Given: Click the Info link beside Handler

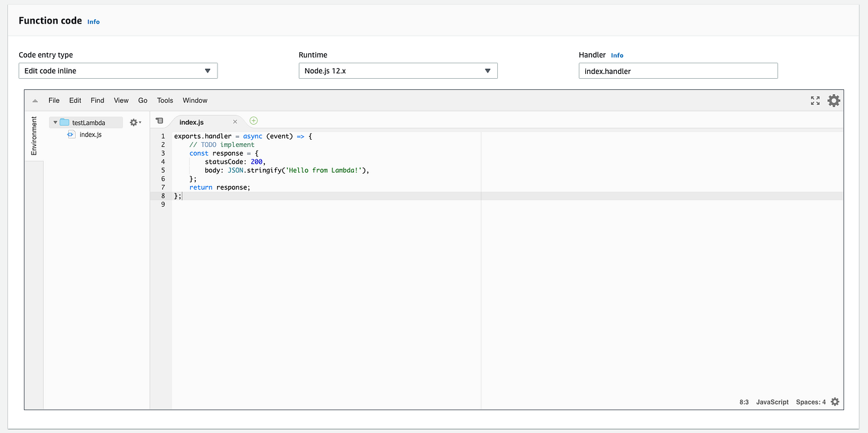Looking at the screenshot, I should (x=617, y=55).
